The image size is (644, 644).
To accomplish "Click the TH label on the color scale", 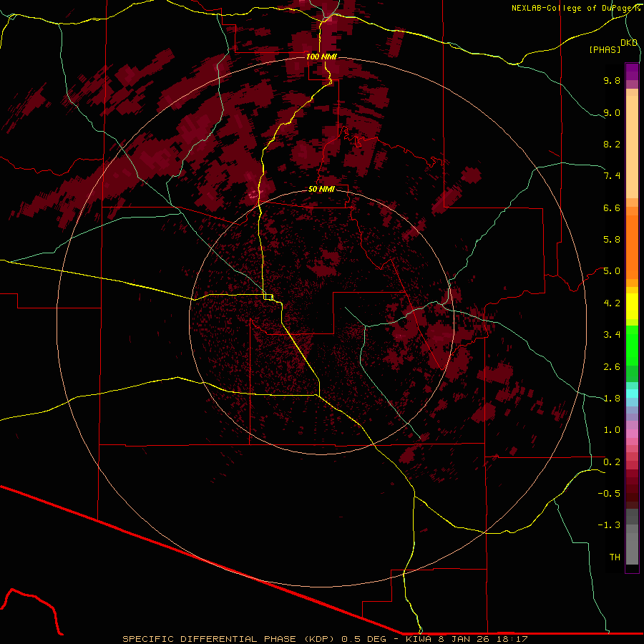I will (615, 557).
